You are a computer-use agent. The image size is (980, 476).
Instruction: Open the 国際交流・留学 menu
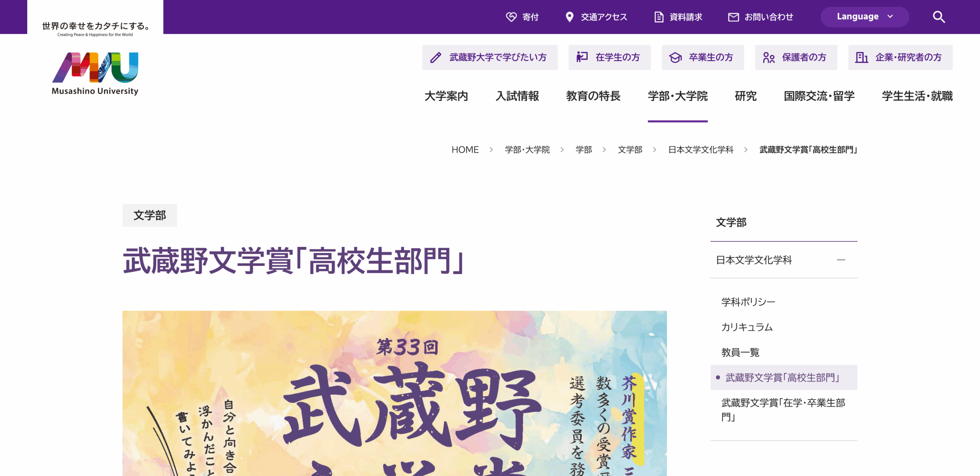tap(819, 96)
